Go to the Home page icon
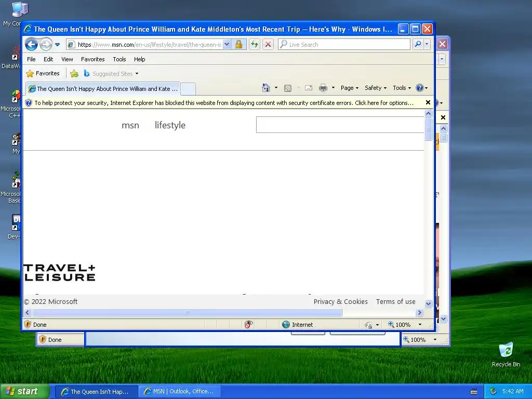Screen dimensions: 532x399 tap(265, 88)
